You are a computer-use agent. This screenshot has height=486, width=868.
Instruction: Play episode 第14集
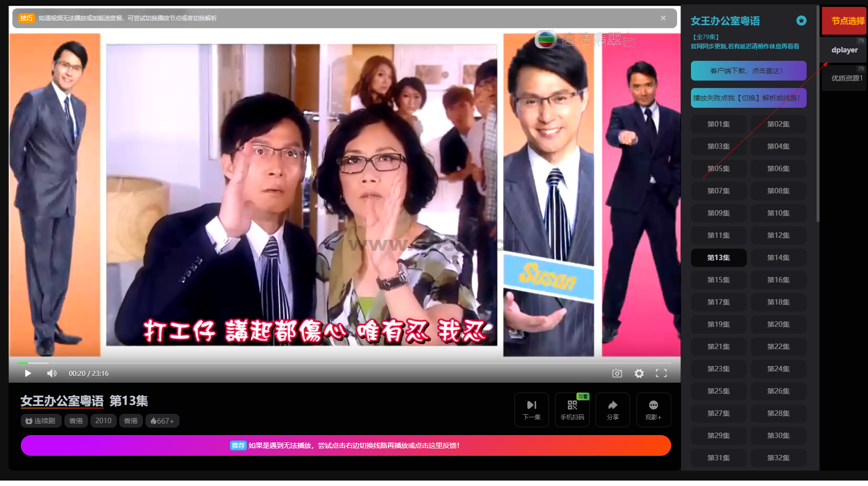pos(778,258)
